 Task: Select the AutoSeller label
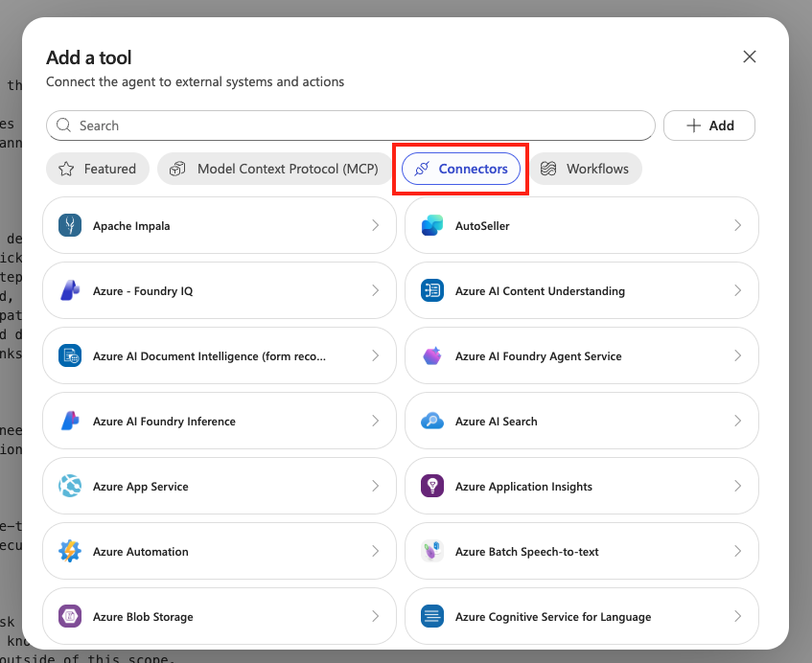click(482, 226)
